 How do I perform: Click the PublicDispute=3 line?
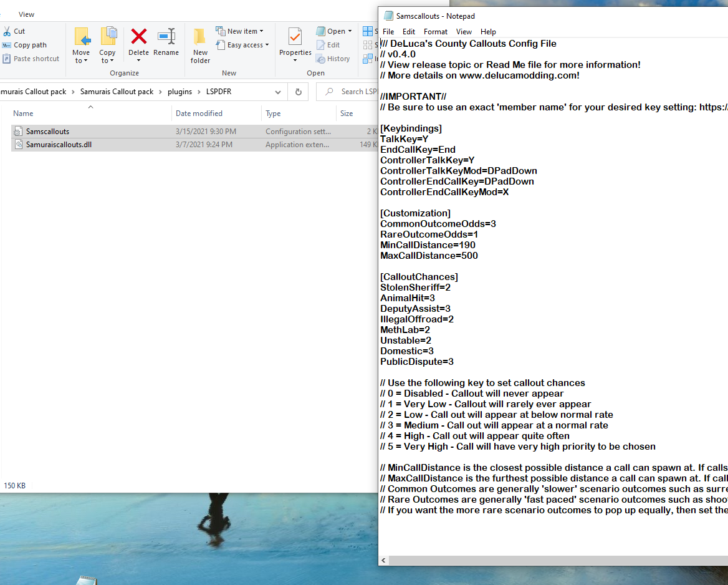click(x=417, y=362)
